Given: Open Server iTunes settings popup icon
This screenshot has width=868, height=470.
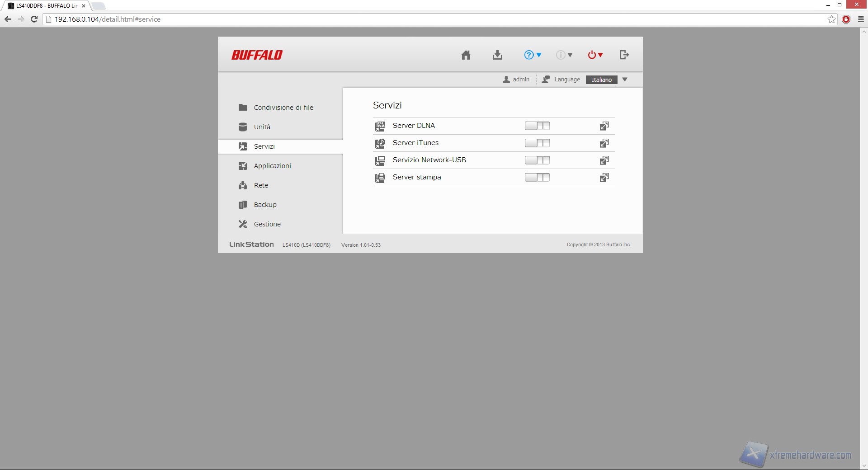Looking at the screenshot, I should (x=604, y=143).
